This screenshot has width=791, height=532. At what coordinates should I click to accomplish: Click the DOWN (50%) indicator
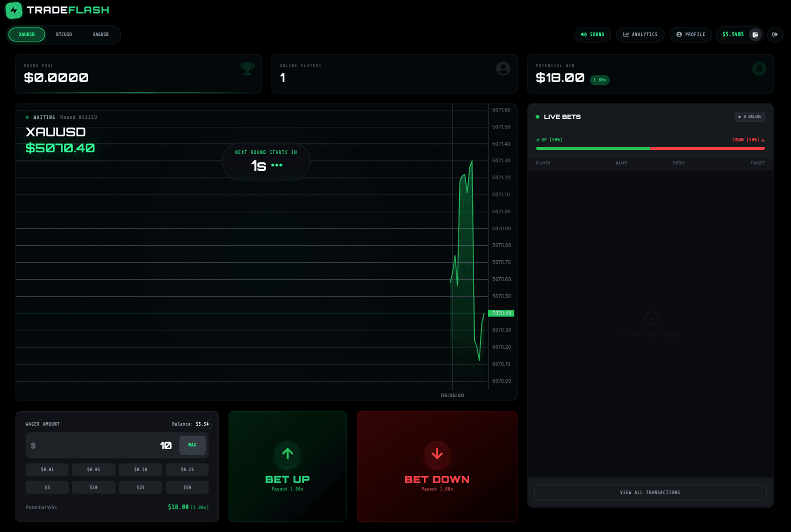(x=748, y=140)
